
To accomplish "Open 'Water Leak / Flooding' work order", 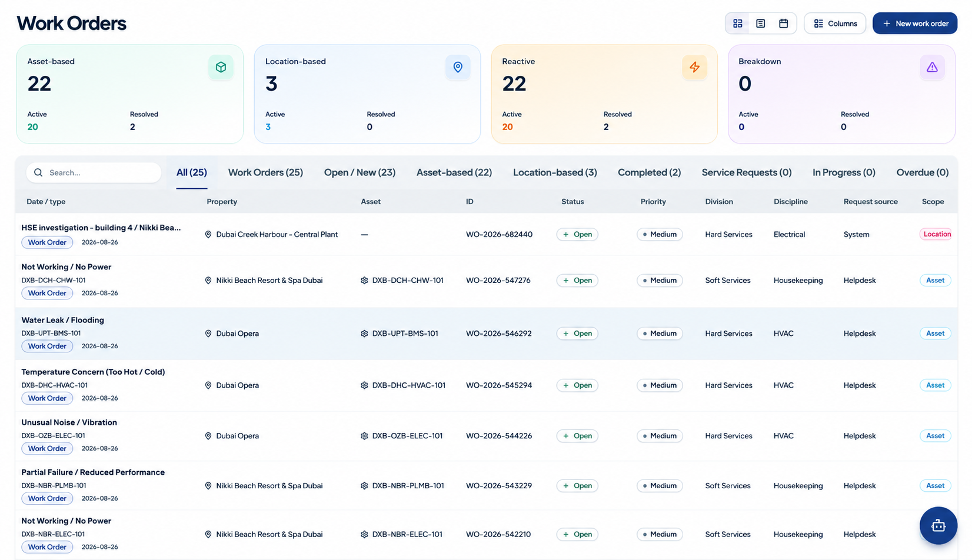I will pyautogui.click(x=62, y=320).
